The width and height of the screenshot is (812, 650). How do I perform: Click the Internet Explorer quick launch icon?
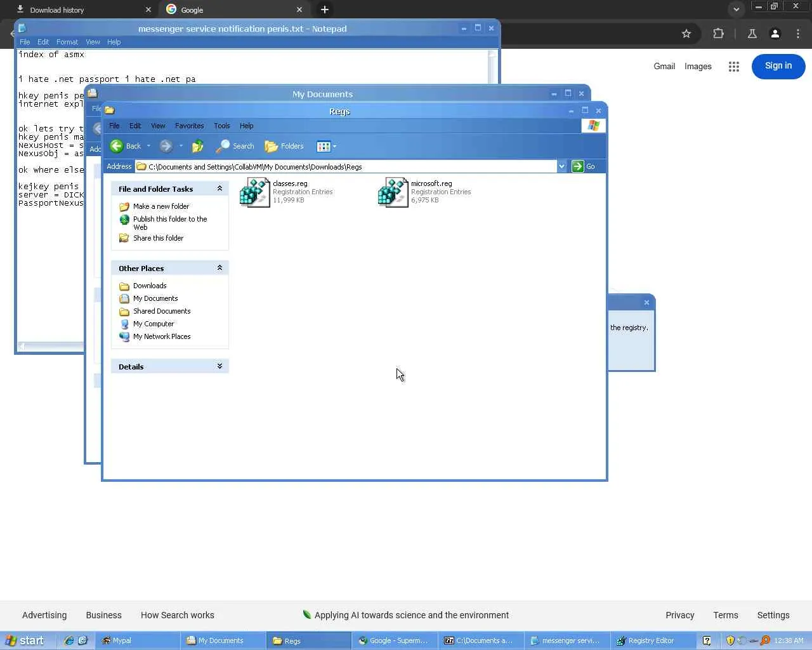point(69,640)
